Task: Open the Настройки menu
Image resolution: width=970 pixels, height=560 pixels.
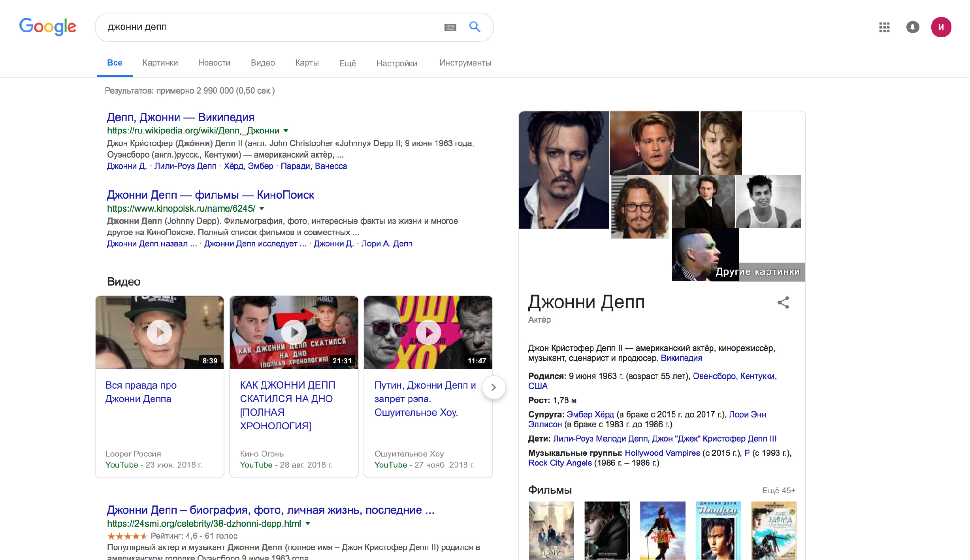Action: click(397, 63)
